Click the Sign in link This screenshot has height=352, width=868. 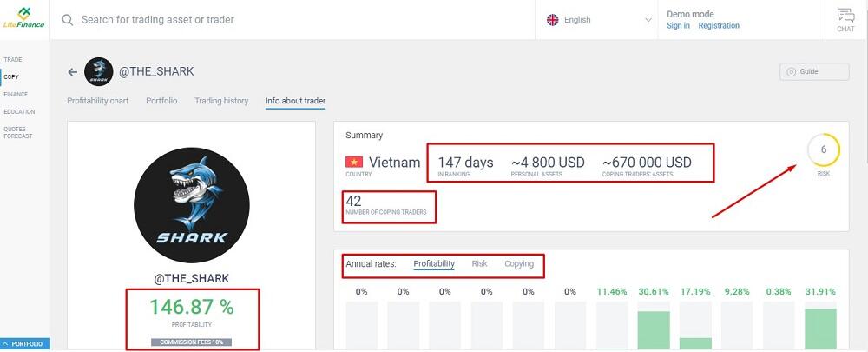pos(678,26)
